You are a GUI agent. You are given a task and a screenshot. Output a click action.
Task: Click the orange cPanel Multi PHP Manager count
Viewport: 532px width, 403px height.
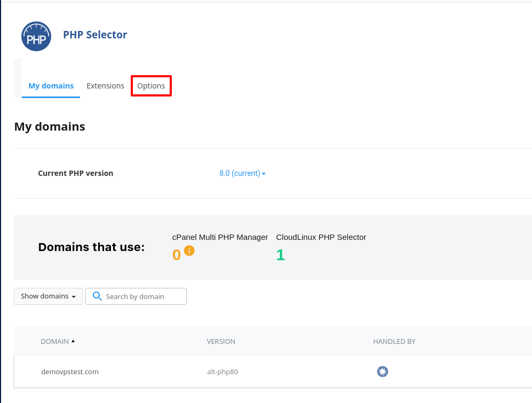click(177, 255)
